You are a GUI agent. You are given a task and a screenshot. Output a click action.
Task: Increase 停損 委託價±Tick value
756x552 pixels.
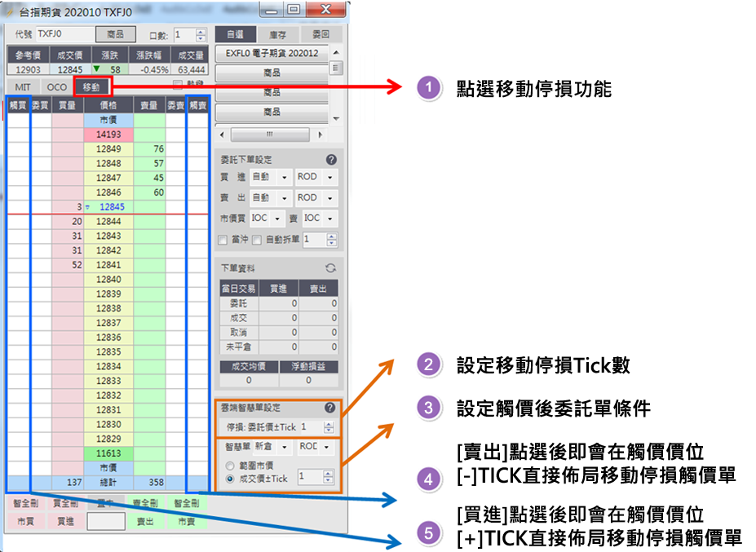tap(329, 424)
